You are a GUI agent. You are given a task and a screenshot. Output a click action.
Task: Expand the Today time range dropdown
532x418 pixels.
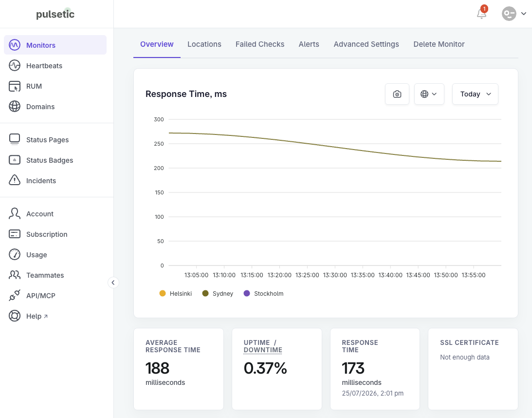[x=475, y=94]
